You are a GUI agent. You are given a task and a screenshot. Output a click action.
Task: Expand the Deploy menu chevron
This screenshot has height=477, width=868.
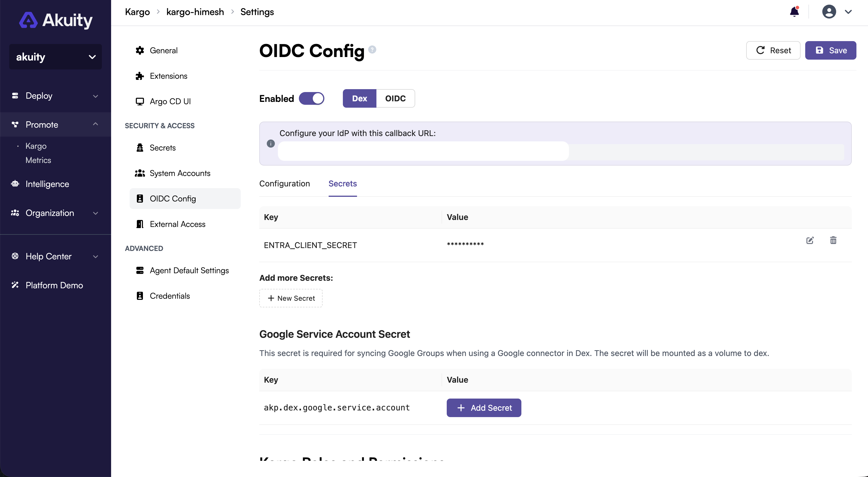tap(95, 96)
